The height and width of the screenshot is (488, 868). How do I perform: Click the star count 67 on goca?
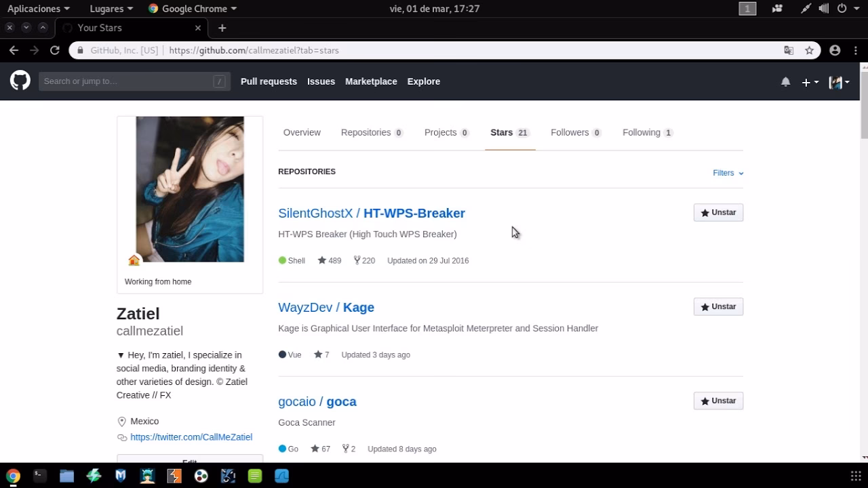click(x=320, y=449)
